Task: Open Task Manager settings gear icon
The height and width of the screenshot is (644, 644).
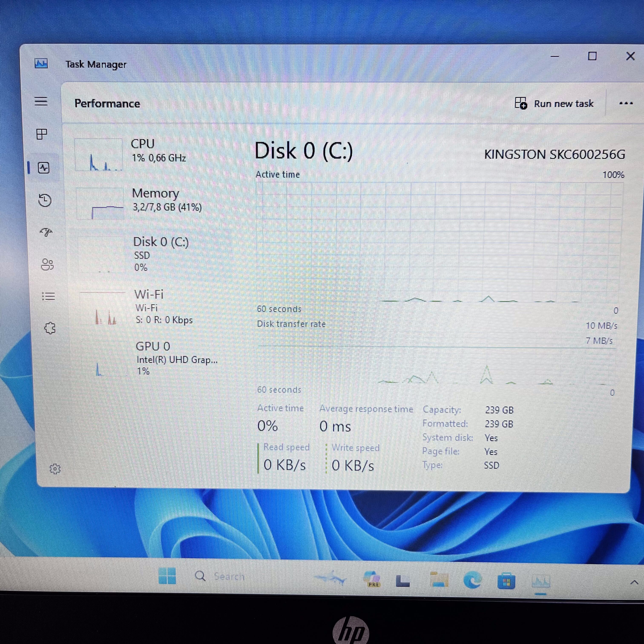Action: [x=55, y=469]
